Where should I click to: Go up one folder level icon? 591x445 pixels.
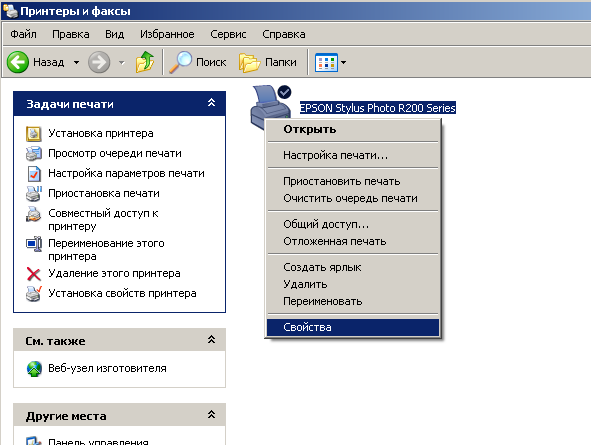pos(145,62)
